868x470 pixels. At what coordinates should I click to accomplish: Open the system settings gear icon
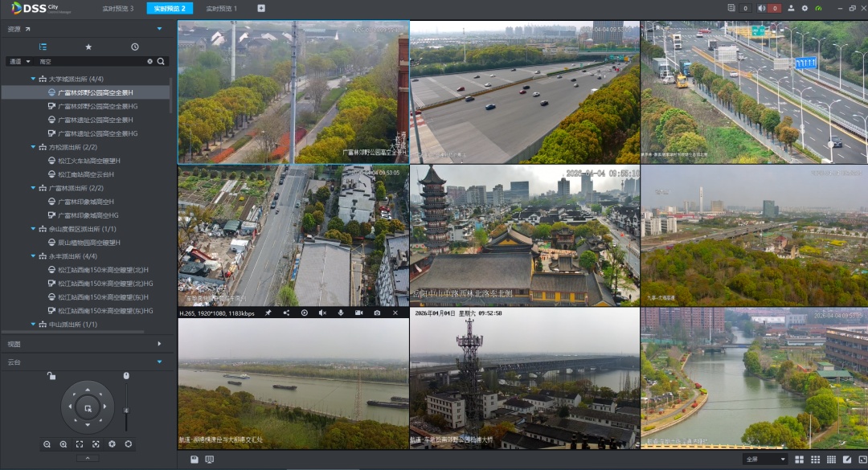805,8
